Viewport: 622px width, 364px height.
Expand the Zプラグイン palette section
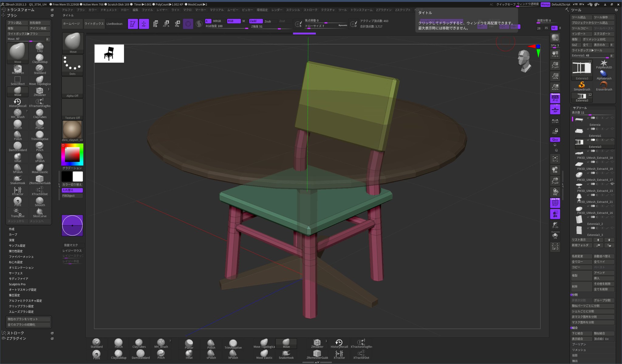[16, 338]
